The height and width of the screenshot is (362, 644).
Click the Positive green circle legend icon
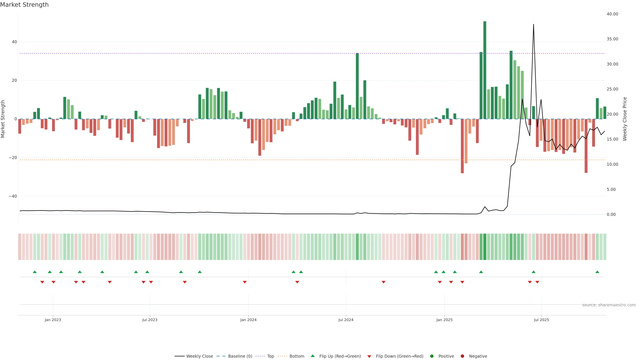click(x=432, y=356)
